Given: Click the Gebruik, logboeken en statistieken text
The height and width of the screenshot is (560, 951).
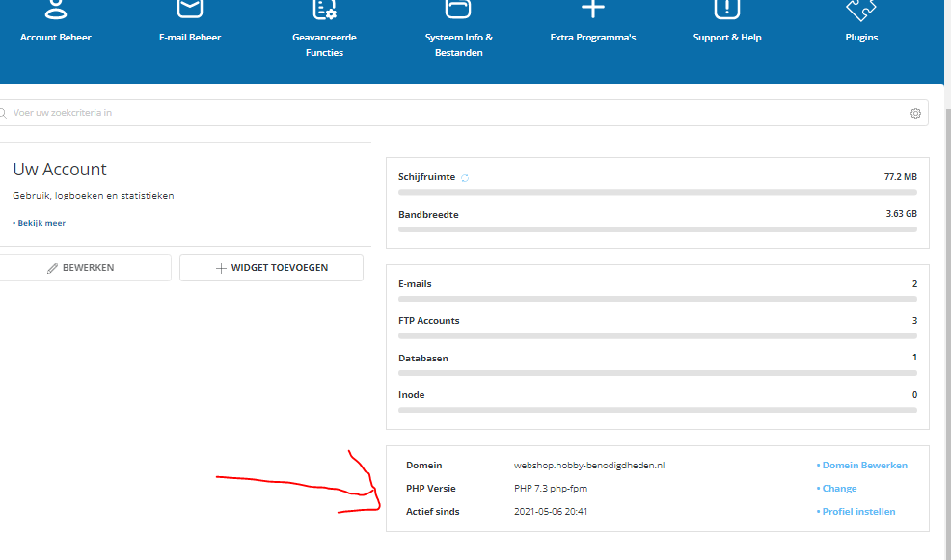Looking at the screenshot, I should click(x=94, y=195).
